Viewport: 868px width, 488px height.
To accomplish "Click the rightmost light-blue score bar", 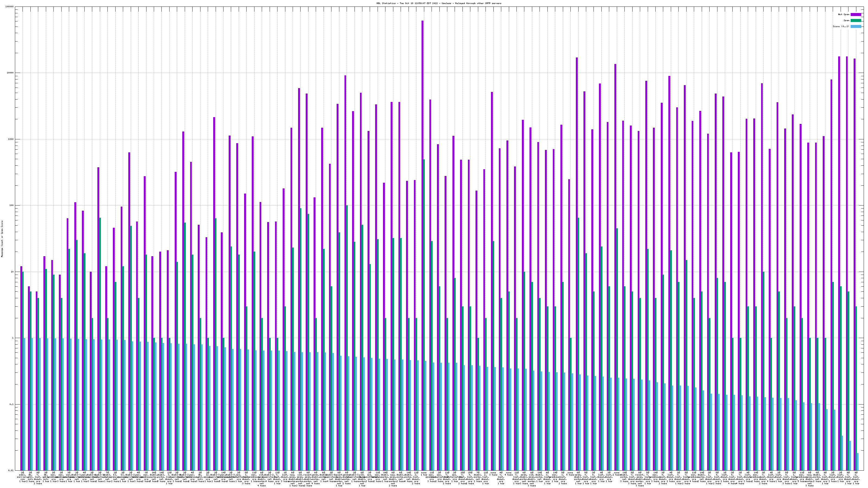I will tap(857, 462).
